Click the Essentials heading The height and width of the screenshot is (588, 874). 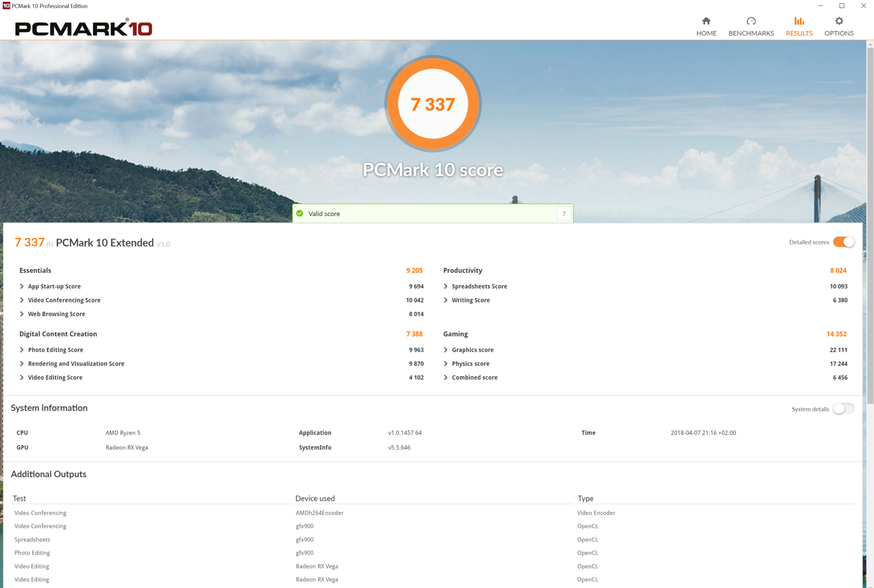pyautogui.click(x=35, y=270)
